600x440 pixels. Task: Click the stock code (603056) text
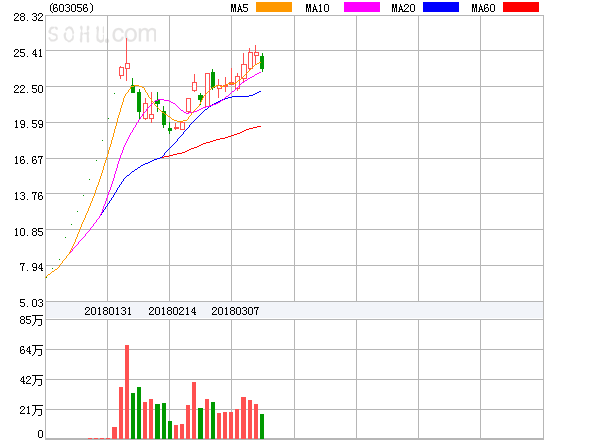pos(71,8)
